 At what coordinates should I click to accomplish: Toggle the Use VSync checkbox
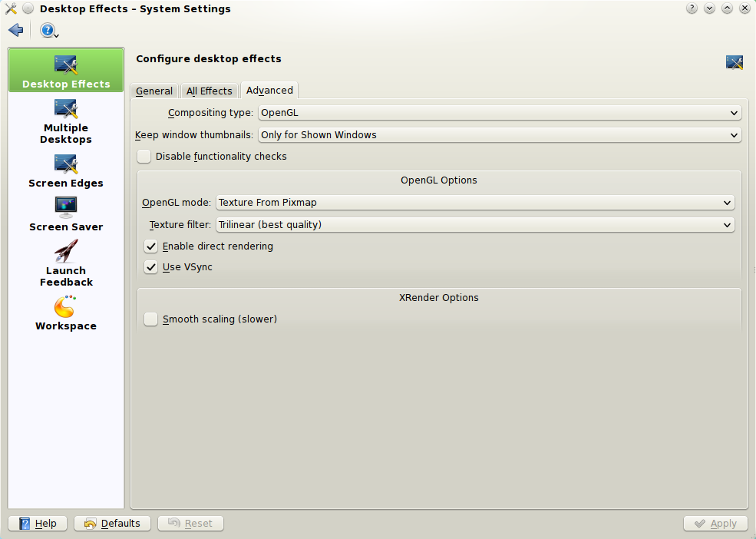click(151, 267)
